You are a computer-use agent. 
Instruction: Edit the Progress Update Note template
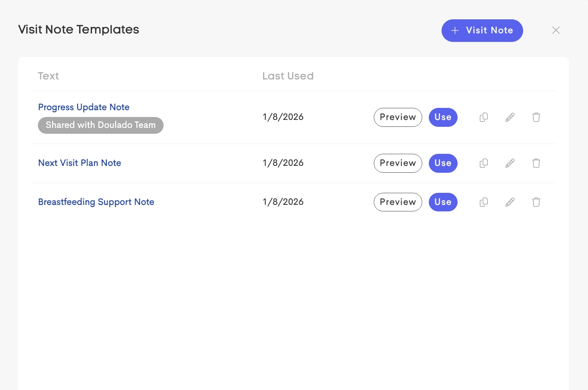click(x=510, y=117)
